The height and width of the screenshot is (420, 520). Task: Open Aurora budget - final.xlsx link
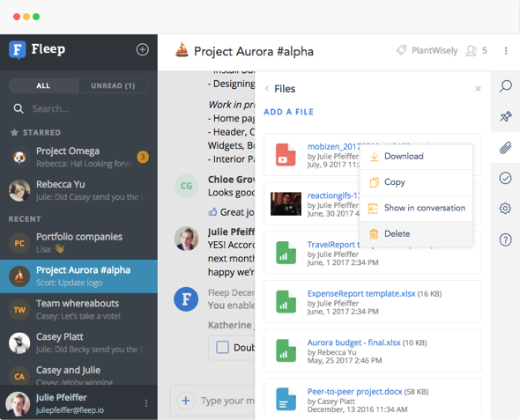353,343
